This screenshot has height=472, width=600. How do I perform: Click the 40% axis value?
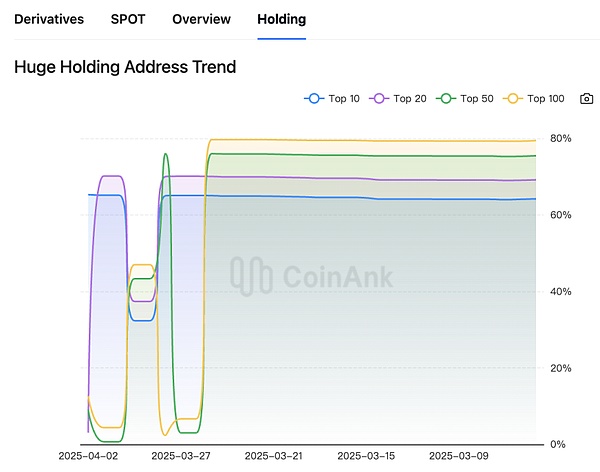point(560,291)
